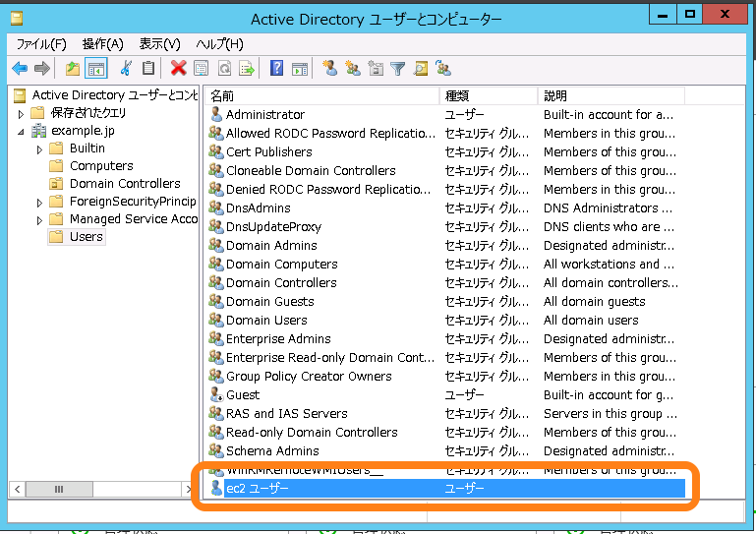Open the 操作(A) menu
This screenshot has width=756, height=534.
point(102,44)
